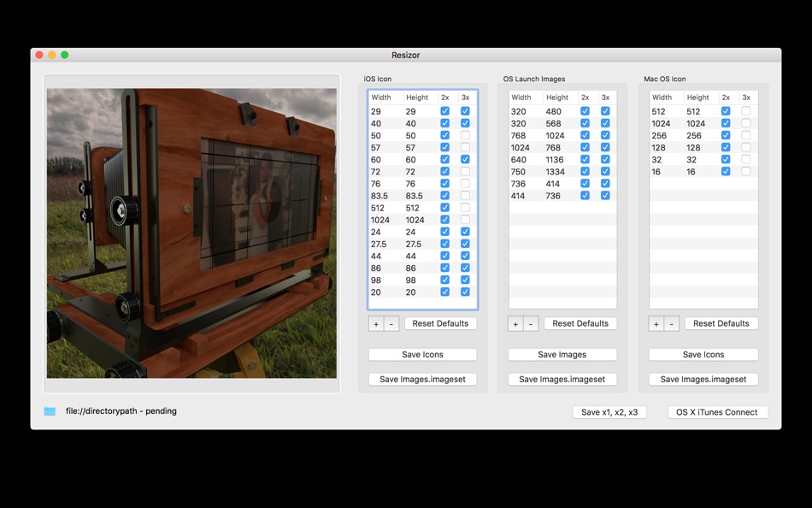Click Save Images under OS Launch Images
The height and width of the screenshot is (508, 812).
[x=562, y=354]
